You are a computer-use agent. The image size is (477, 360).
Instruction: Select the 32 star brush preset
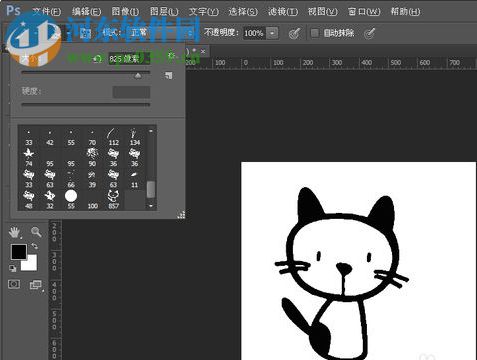pos(50,200)
